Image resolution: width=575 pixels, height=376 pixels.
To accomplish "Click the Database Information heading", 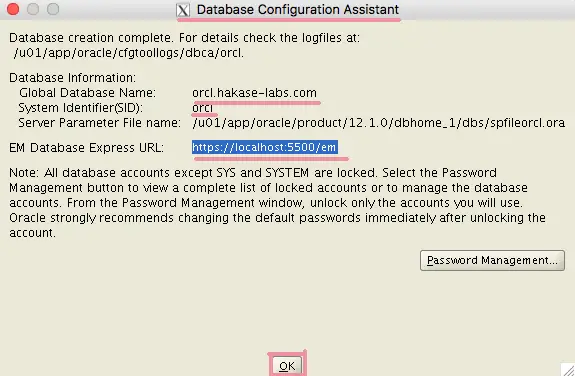I will (x=72, y=78).
